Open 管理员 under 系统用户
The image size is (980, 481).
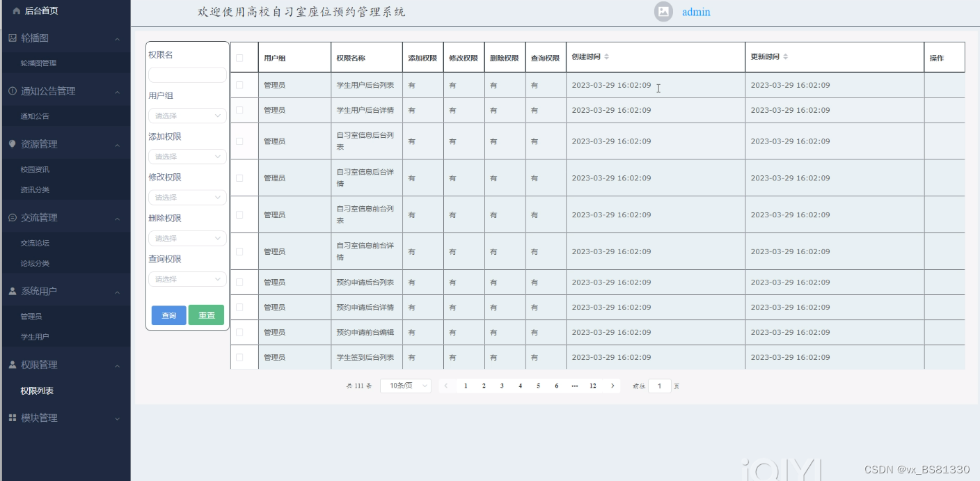(x=31, y=316)
